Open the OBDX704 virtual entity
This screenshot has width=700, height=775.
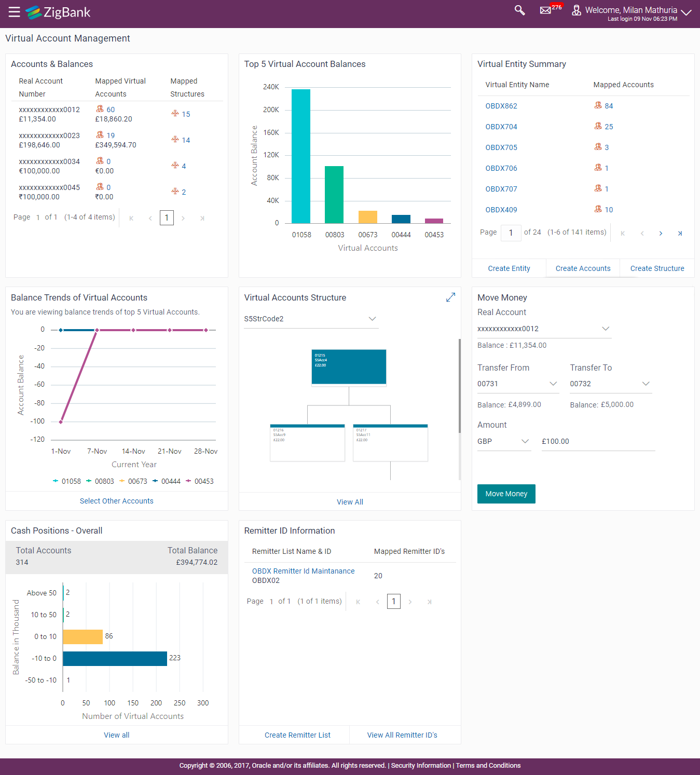pyautogui.click(x=501, y=127)
